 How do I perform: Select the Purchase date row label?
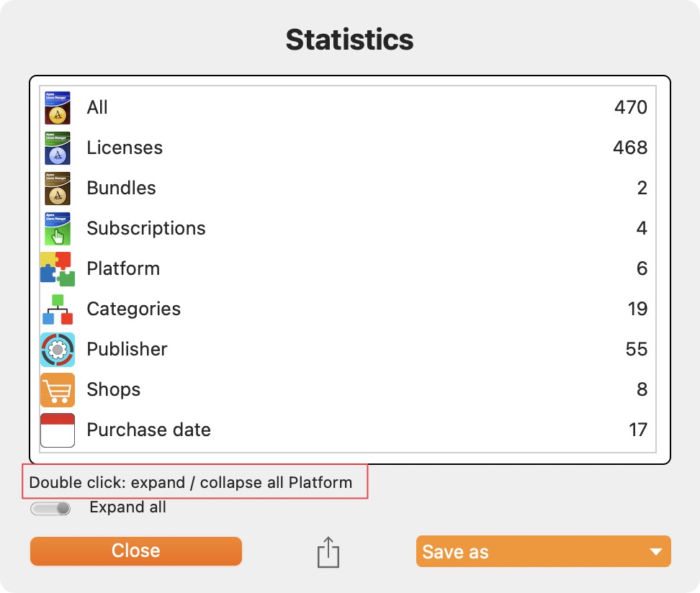pos(148,430)
